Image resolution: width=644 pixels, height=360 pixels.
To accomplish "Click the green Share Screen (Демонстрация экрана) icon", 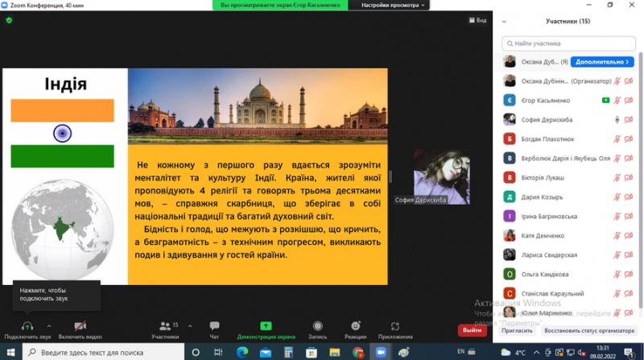I will click(266, 326).
